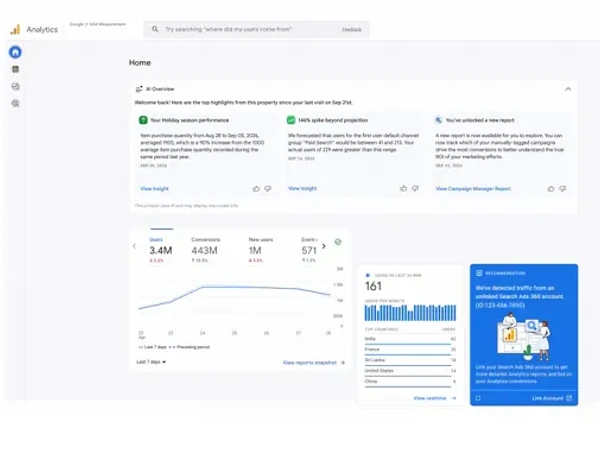Open View reports snapshot link
Image resolution: width=600 pixels, height=450 pixels.
[314, 362]
